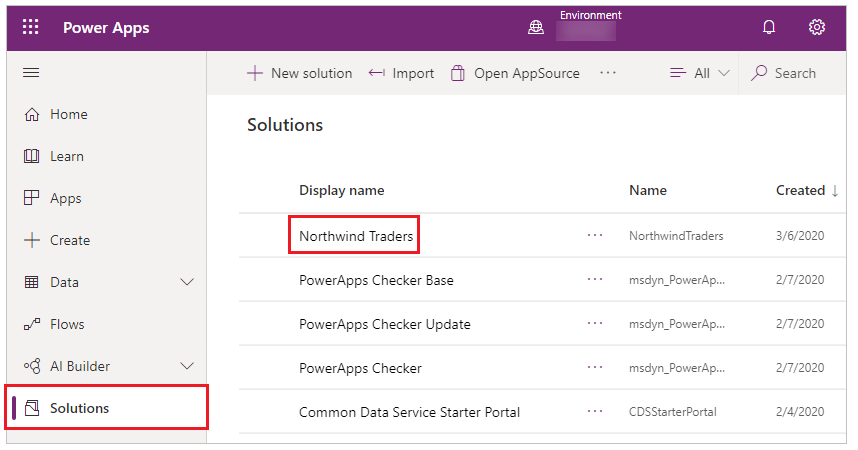Open the Northwind Traders solution

(356, 236)
